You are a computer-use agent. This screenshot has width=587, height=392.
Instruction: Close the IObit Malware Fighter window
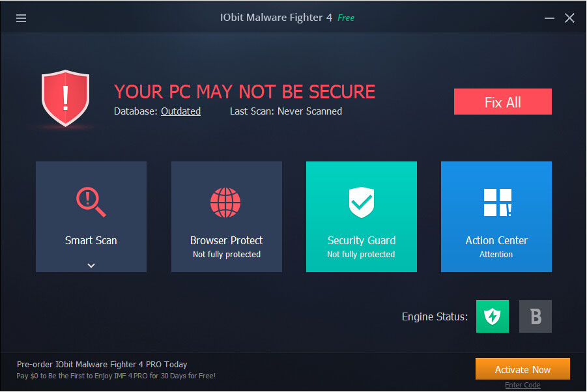coord(570,18)
